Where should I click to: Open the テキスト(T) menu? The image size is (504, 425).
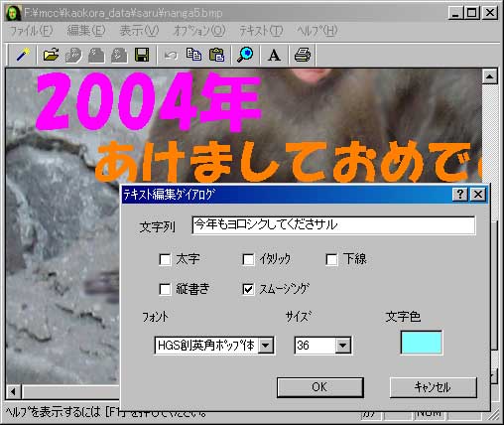click(261, 31)
